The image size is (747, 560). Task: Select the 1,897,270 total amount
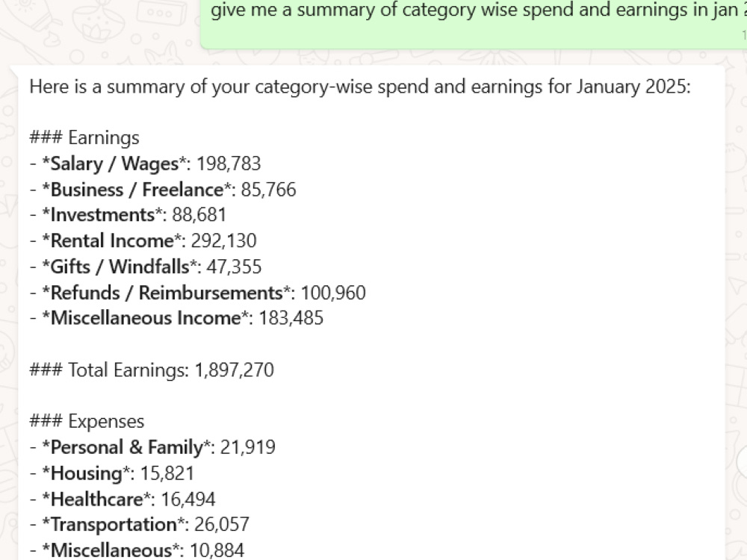point(235,370)
